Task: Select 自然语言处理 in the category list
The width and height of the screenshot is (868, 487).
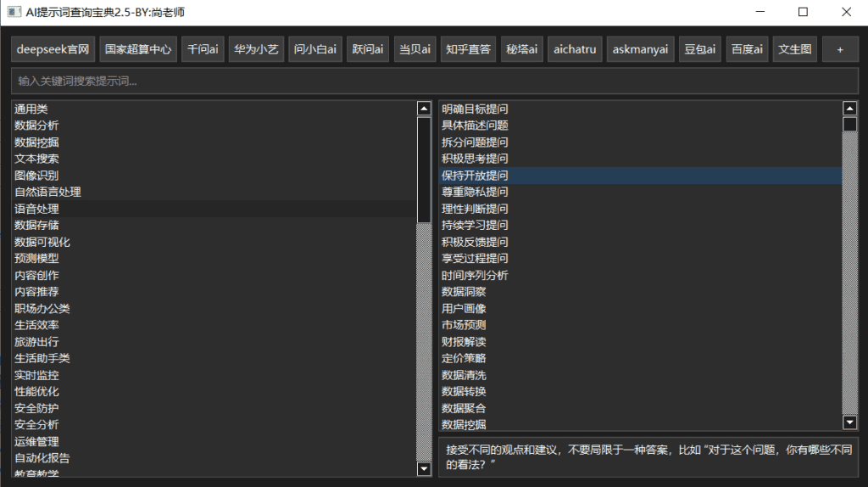Action: 47,192
